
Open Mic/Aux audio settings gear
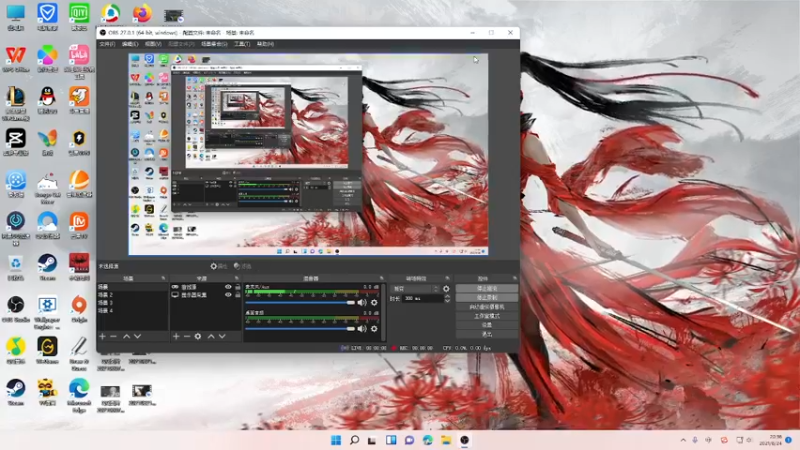[x=374, y=303]
